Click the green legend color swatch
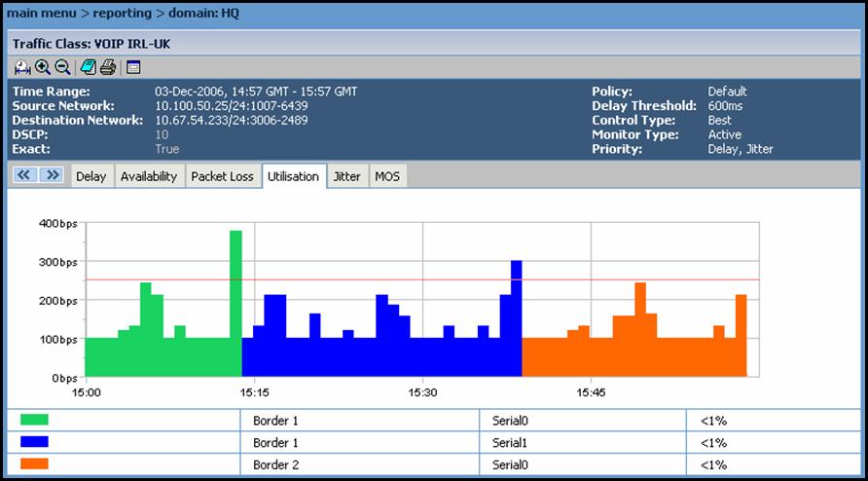Screen dimensions: 868x481 (34, 420)
